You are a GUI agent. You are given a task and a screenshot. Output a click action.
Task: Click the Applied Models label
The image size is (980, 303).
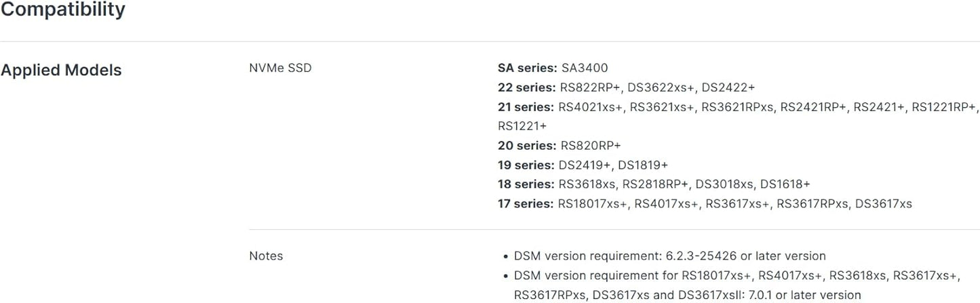61,70
